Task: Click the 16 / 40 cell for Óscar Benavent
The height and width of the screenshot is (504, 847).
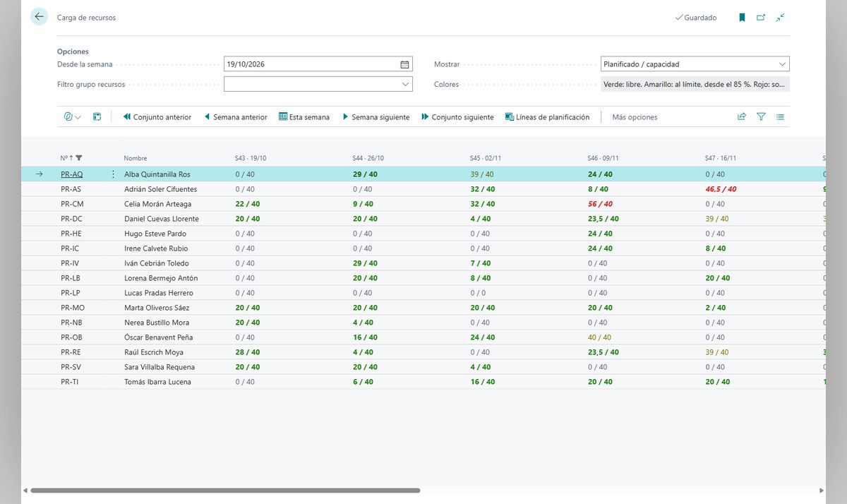Action: [x=365, y=337]
